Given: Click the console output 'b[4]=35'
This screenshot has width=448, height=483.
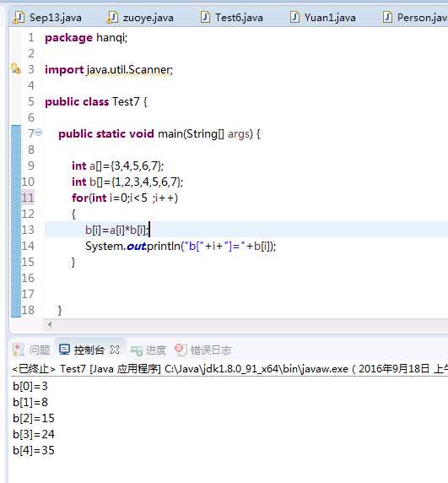Looking at the screenshot, I should coord(34,450).
